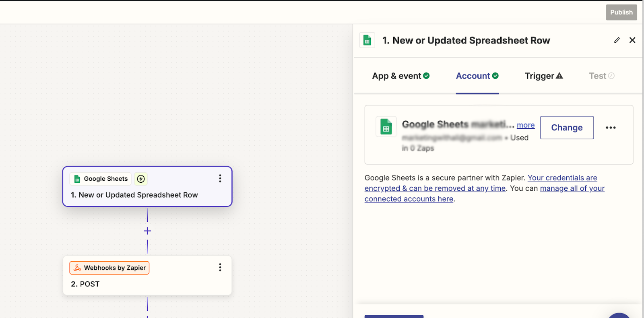This screenshot has height=318, width=644.
Task: Click the plus icon to add step
Action: [147, 231]
